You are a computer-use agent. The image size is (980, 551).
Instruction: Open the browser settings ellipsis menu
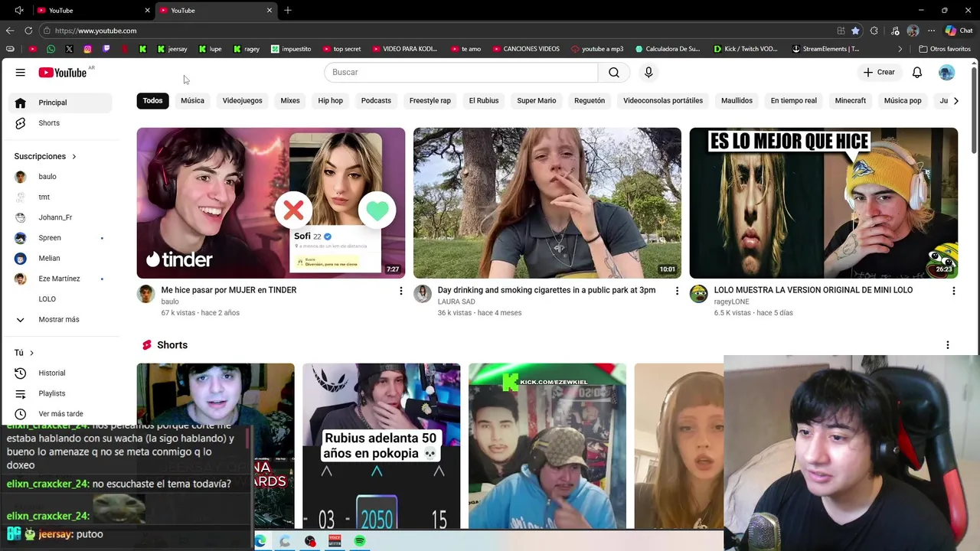coord(931,31)
